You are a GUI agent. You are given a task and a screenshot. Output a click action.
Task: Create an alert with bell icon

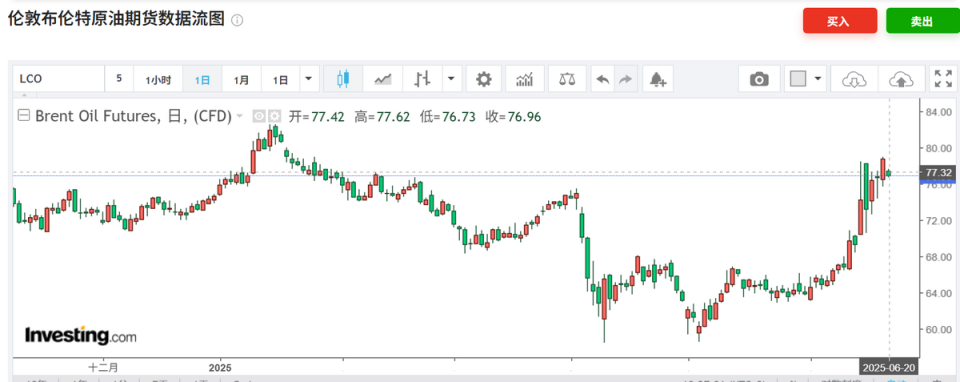pyautogui.click(x=658, y=79)
